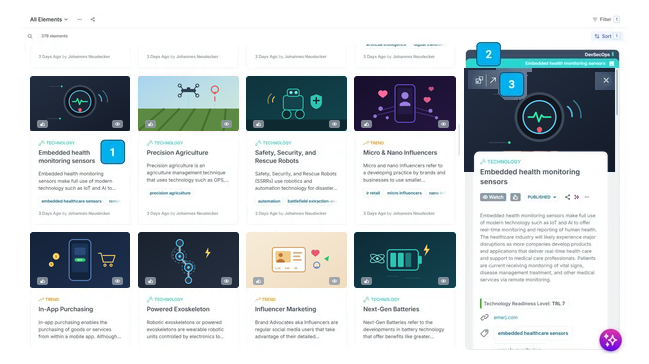Open the Sort control
Screen dimensions: 649x364
pos(606,36)
